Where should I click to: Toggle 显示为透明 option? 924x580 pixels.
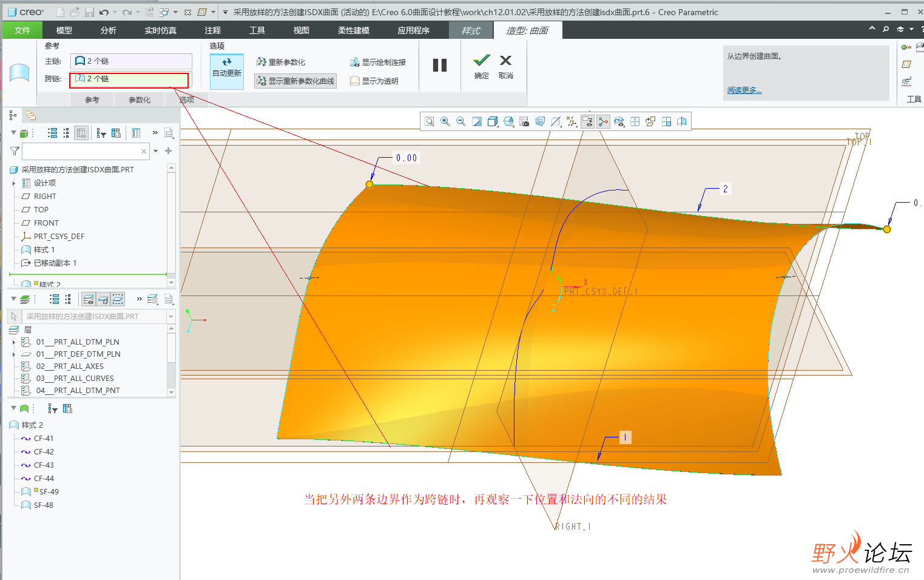pyautogui.click(x=374, y=81)
